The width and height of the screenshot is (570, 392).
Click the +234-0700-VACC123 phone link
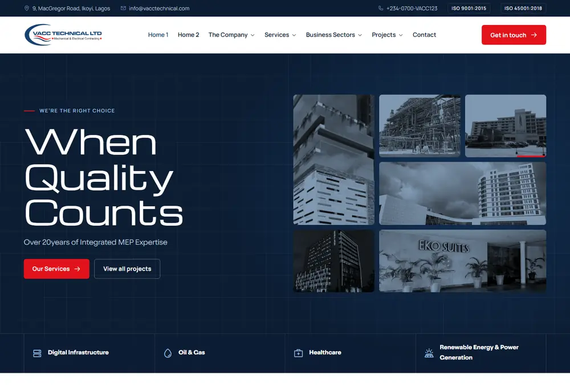tap(412, 8)
